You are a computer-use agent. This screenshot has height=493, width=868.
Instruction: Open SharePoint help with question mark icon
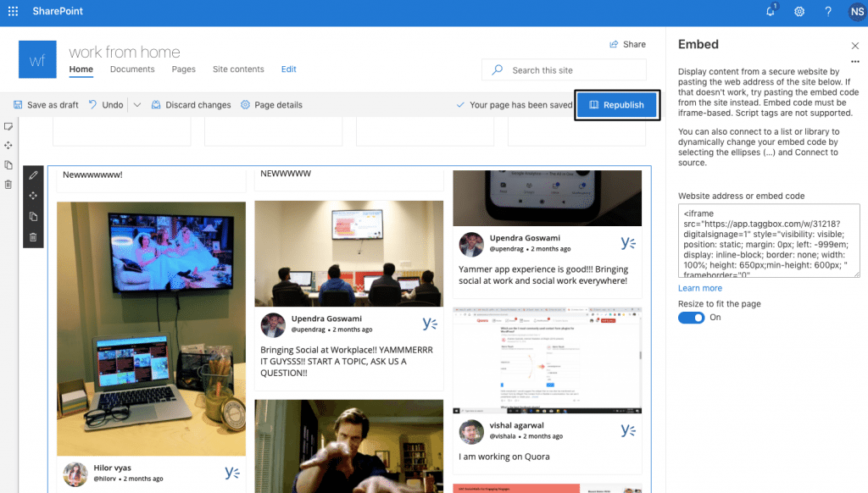point(828,12)
